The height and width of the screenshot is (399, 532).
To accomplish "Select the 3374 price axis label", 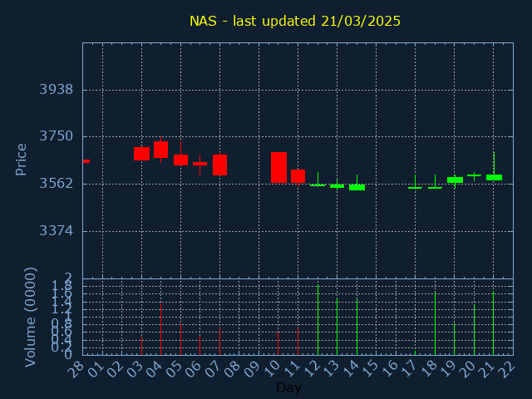I will coord(57,231).
